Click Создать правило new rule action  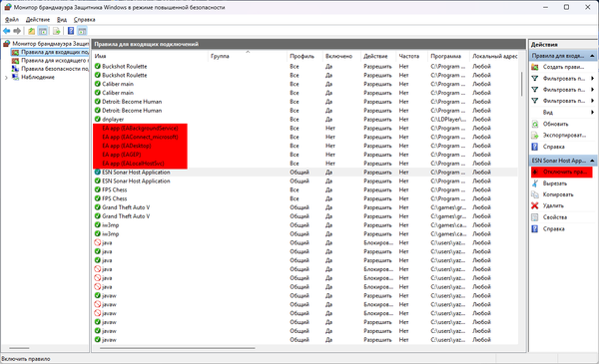[x=563, y=67]
